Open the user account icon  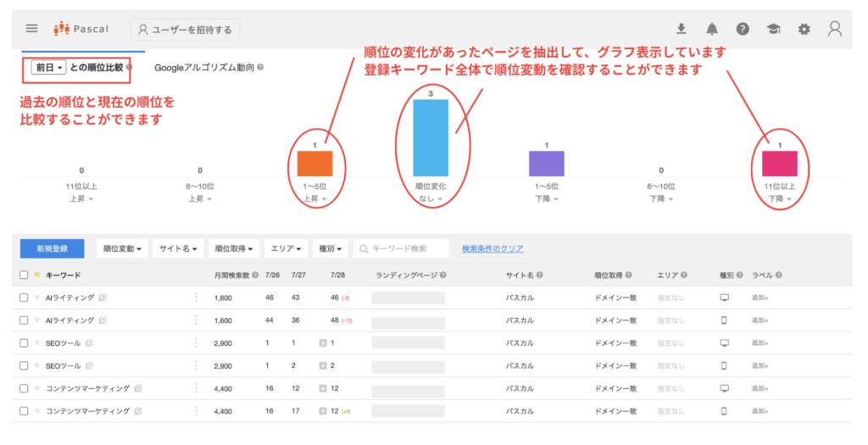point(835,29)
